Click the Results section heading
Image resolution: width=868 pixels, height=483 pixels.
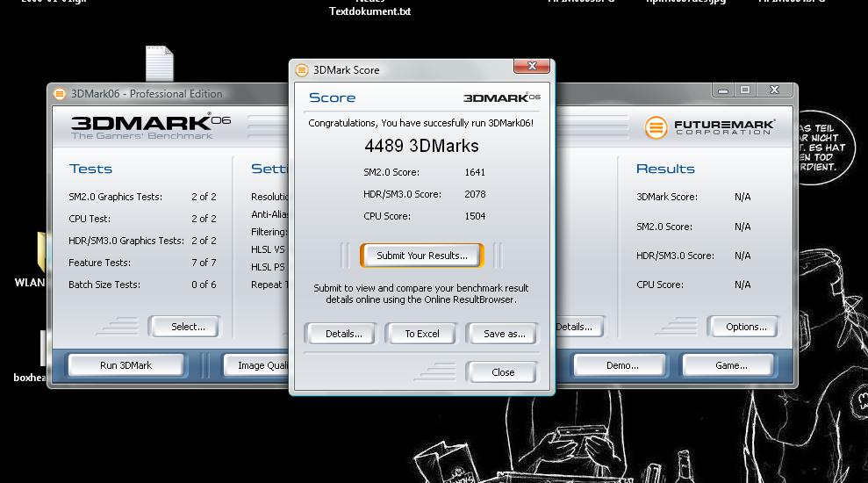click(x=665, y=169)
